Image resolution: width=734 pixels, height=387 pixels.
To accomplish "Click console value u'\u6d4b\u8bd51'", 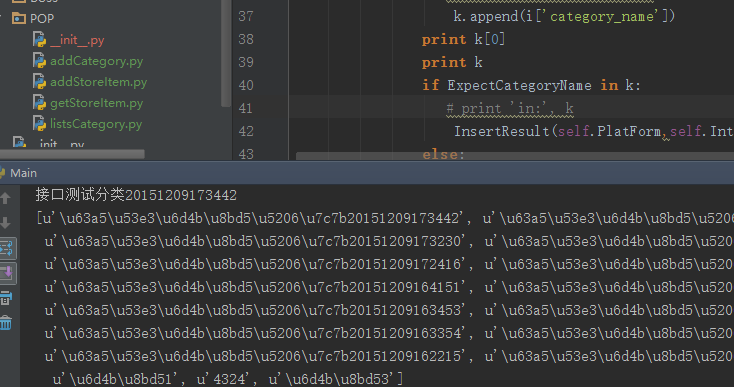I will 116,379.
